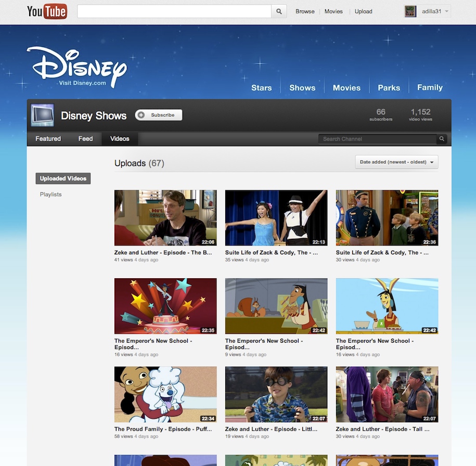Screen dimensions: 476x466
Task: Select the Videos tab
Action: point(120,139)
